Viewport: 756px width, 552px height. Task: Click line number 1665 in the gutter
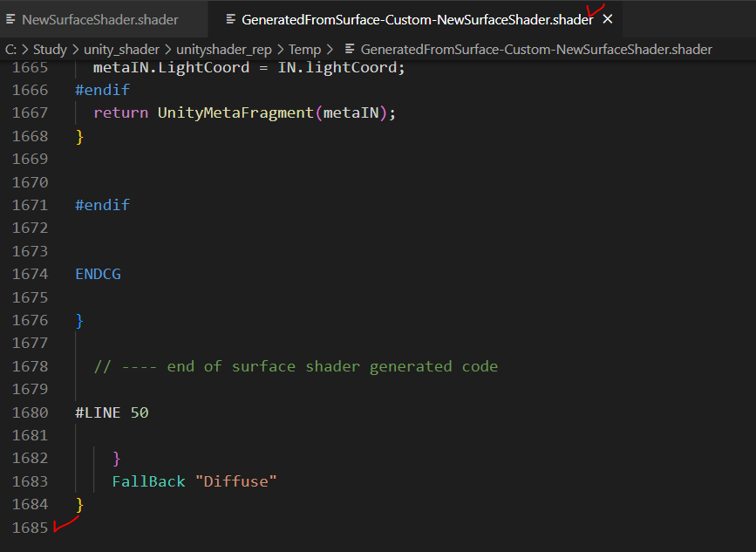(x=30, y=67)
